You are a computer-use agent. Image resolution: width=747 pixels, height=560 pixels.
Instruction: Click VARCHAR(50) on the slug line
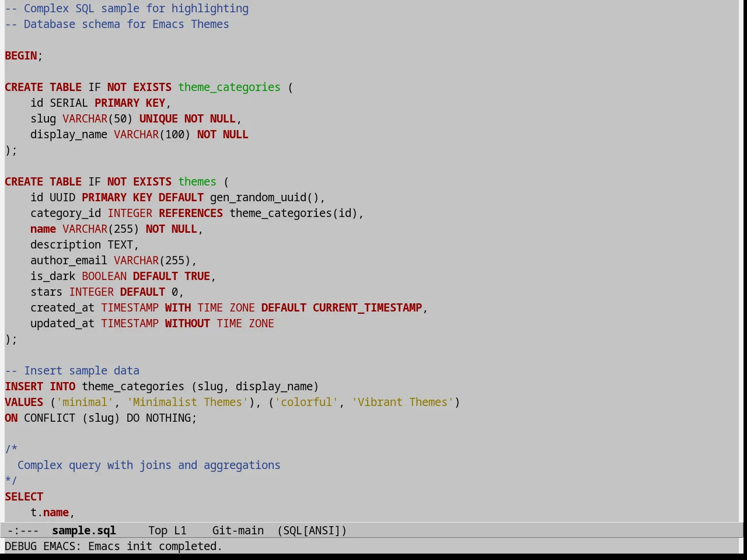tap(97, 118)
